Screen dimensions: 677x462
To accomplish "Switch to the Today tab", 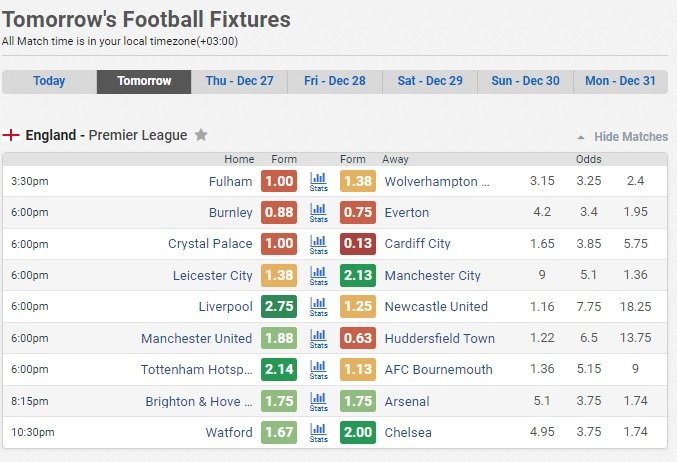I will [49, 81].
